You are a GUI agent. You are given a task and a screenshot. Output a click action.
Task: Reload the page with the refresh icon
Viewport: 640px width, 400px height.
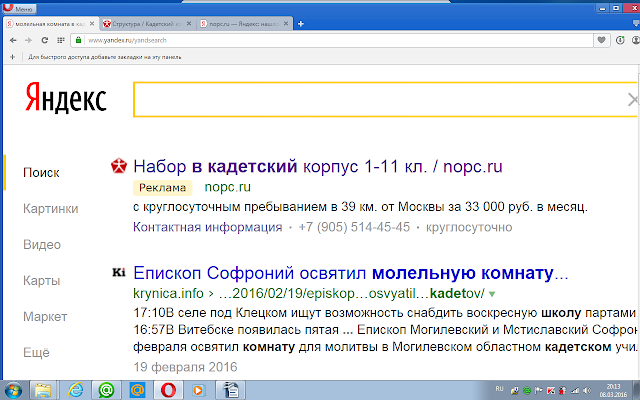coord(44,40)
